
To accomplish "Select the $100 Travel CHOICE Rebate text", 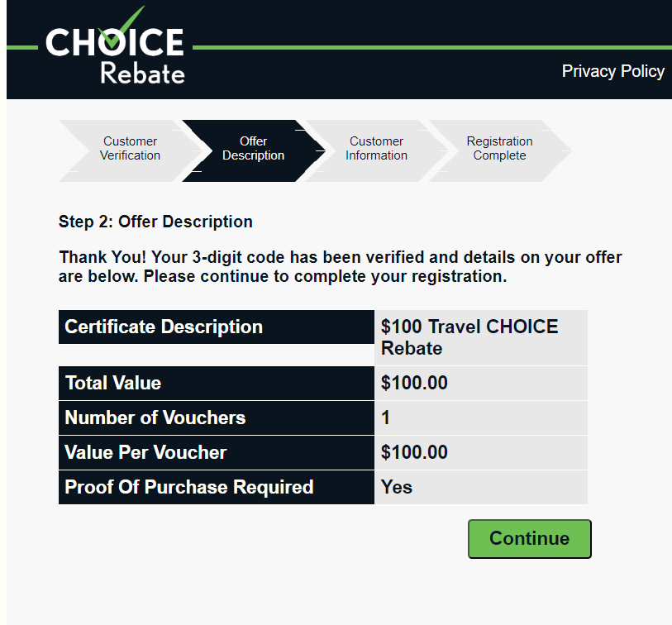I will pos(469,337).
